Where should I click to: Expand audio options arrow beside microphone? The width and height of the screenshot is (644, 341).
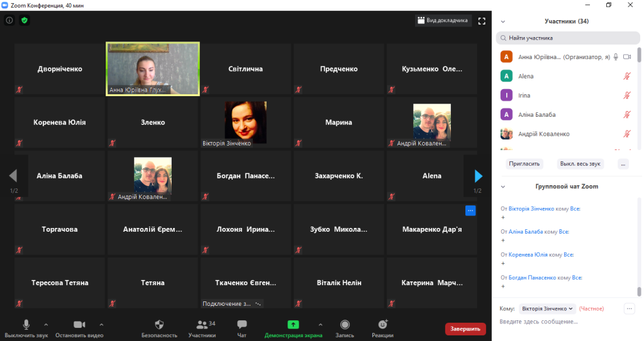click(x=47, y=325)
